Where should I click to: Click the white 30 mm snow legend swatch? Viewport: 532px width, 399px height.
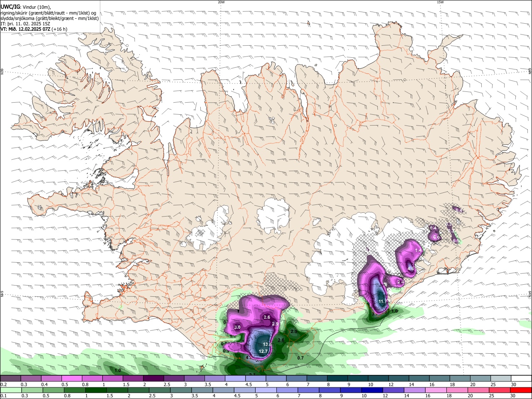click(521, 379)
